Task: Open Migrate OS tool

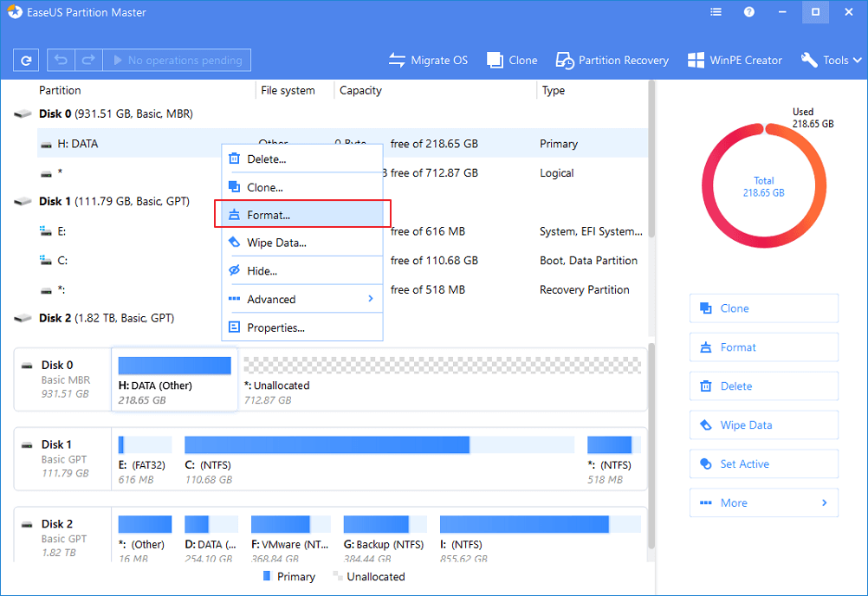Action: 428,61
